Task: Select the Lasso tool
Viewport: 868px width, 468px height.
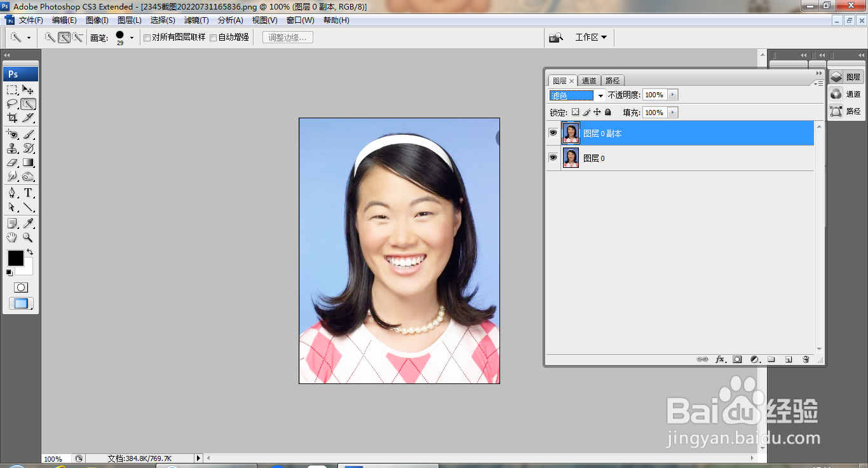Action: [x=12, y=104]
